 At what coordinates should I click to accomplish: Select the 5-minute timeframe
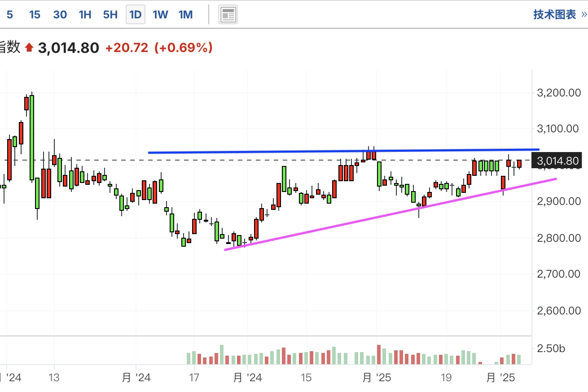[x=10, y=15]
